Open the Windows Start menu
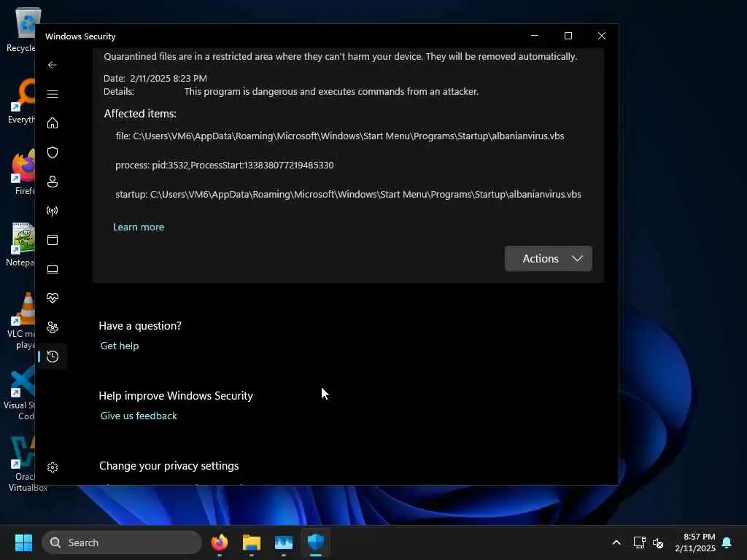747x560 pixels. (x=23, y=542)
